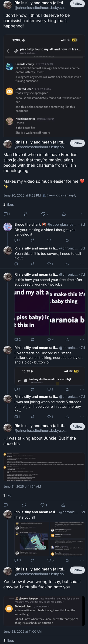The width and height of the screenshot is (88, 644).
Task: Share the Freudian slips post
Action: coord(64,214)
